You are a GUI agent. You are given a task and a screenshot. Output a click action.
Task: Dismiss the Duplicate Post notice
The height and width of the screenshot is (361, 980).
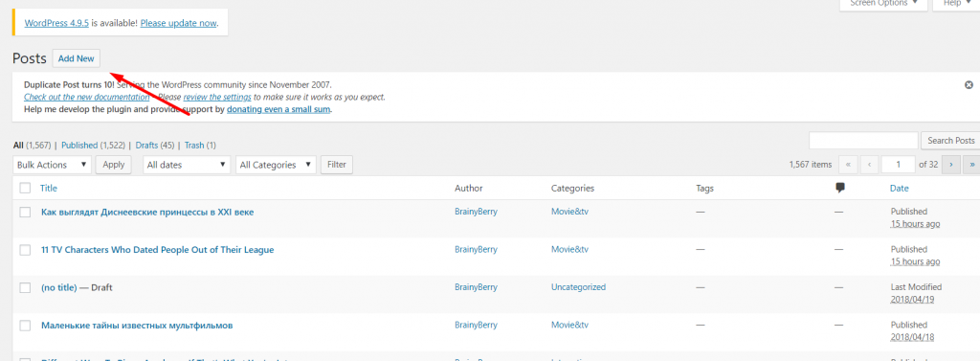pyautogui.click(x=969, y=84)
